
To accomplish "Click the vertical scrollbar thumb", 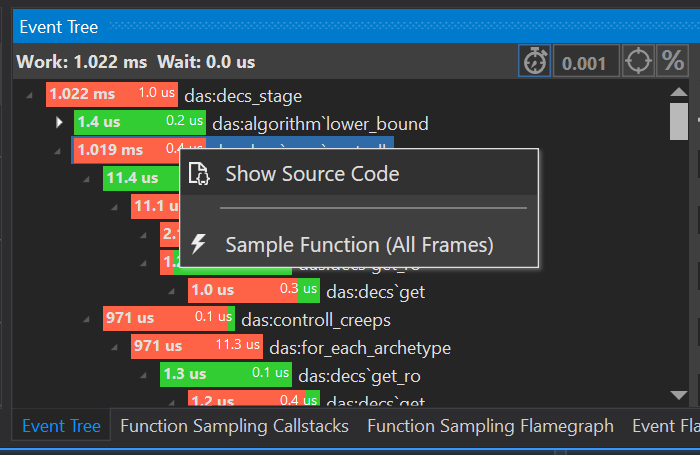I will pos(679,121).
